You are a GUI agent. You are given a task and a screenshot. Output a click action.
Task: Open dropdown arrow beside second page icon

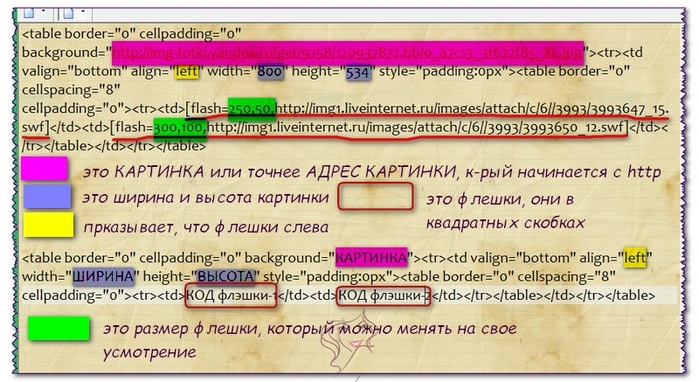point(83,10)
